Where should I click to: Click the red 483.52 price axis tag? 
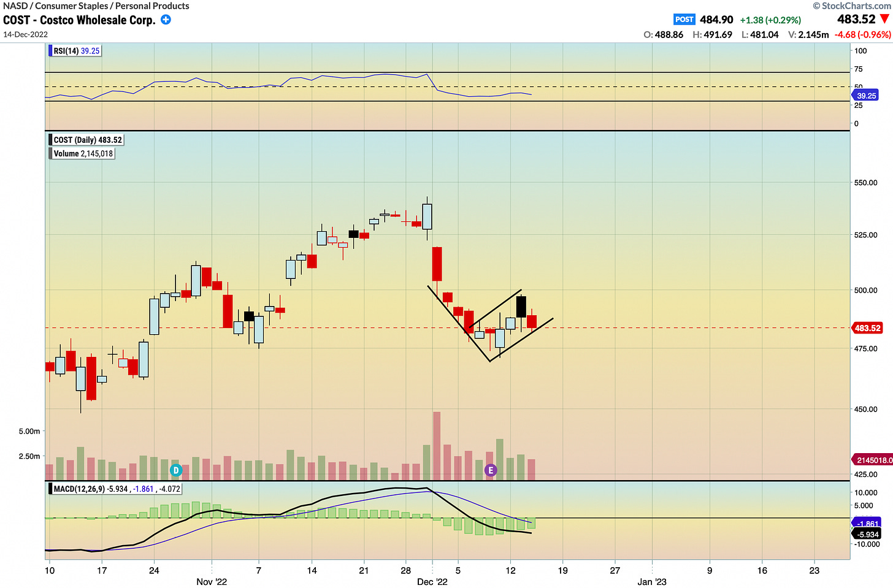(x=867, y=328)
